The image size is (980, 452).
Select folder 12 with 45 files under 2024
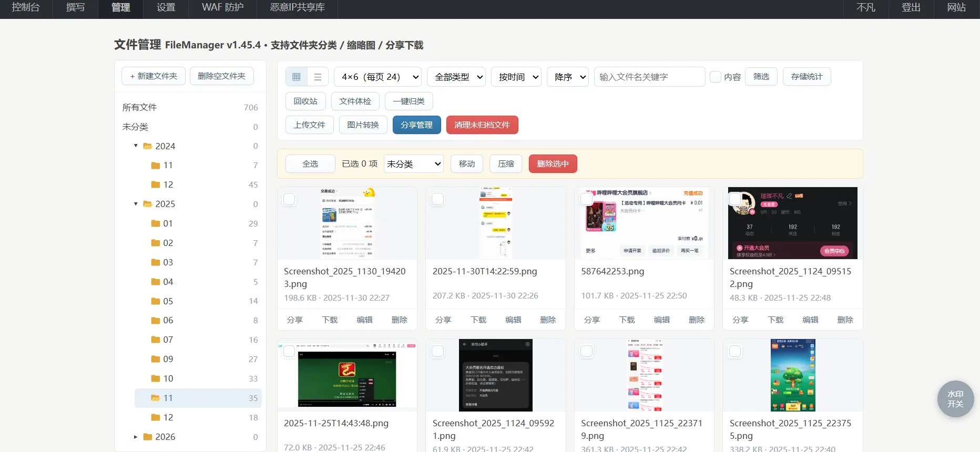coord(198,184)
